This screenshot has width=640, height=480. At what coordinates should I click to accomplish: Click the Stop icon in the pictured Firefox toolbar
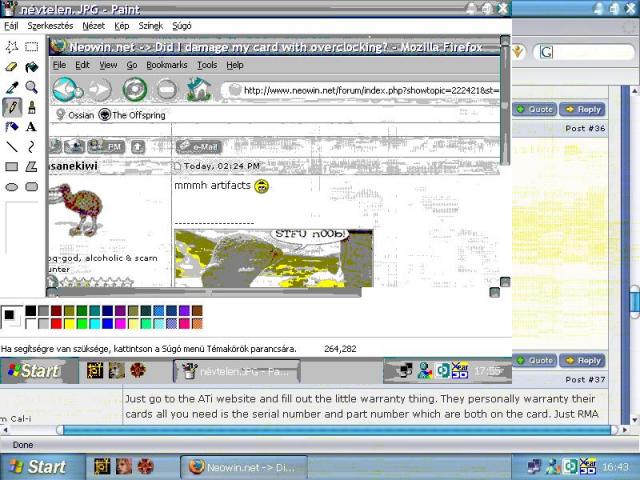[167, 89]
